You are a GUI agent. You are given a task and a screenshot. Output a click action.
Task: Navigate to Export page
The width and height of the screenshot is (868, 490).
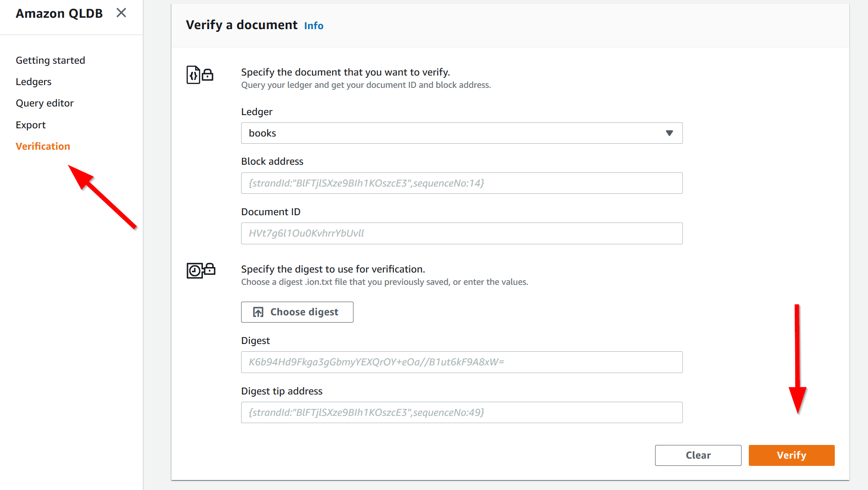pos(30,125)
